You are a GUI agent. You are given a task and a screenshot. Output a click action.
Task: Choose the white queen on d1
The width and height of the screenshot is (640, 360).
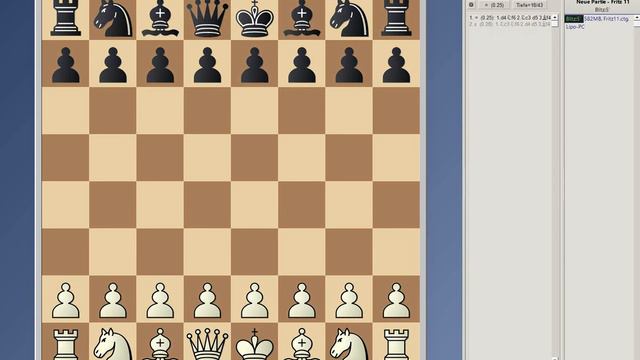(x=207, y=344)
